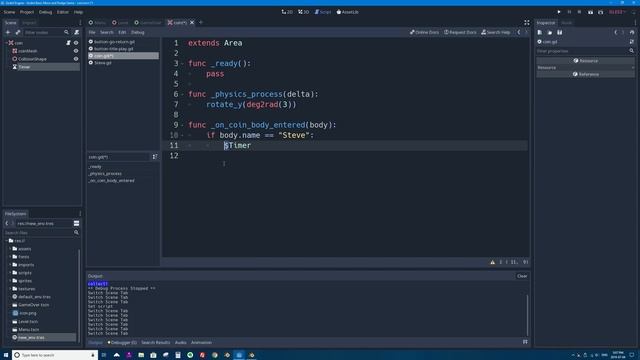Stop the running scene
640x360 pixels.
click(x=579, y=12)
